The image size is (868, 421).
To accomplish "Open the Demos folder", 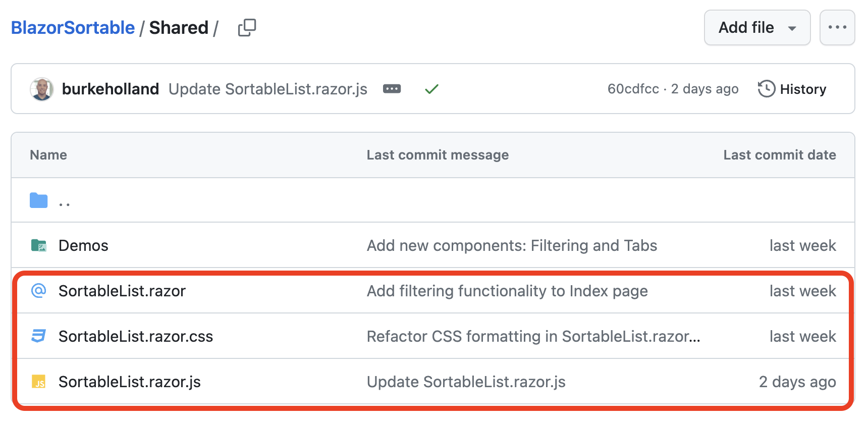I will coord(84,246).
